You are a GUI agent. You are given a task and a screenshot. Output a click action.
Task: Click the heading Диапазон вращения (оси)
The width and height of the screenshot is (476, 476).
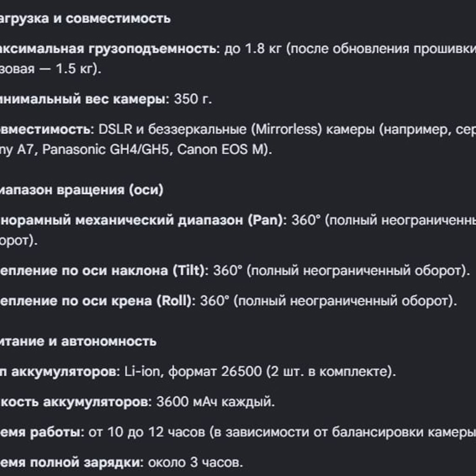(81, 190)
